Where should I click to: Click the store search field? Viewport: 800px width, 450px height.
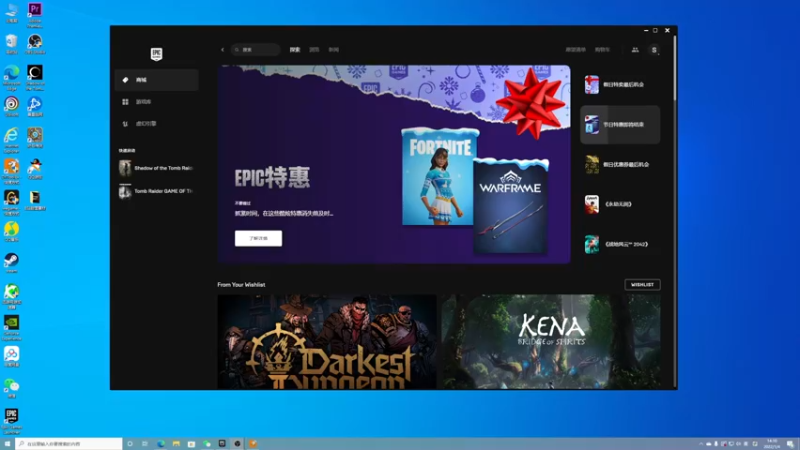pyautogui.click(x=256, y=50)
